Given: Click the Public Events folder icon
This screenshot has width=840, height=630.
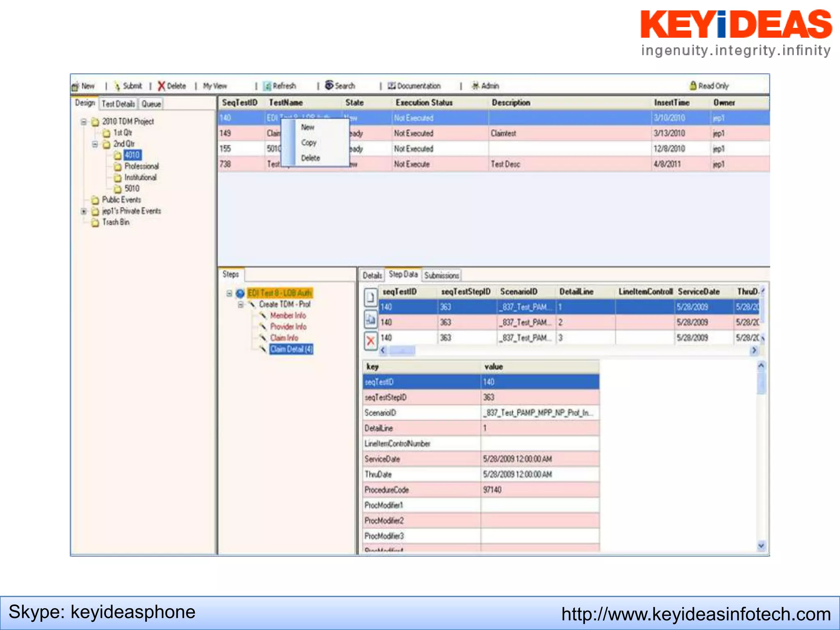Looking at the screenshot, I should 95,200.
